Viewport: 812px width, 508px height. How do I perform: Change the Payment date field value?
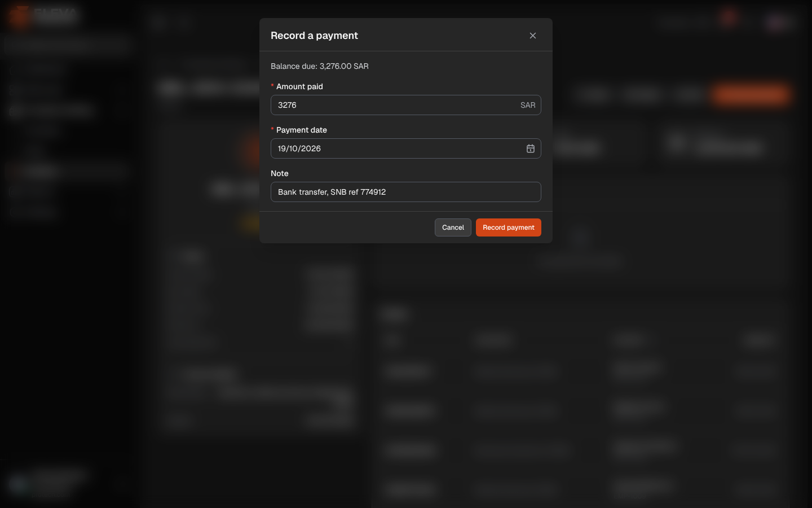(x=406, y=148)
